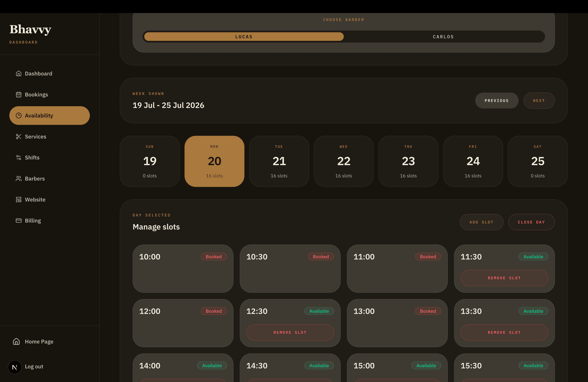Click the 14:30 Available badge
The width and height of the screenshot is (588, 382).
coord(319,365)
